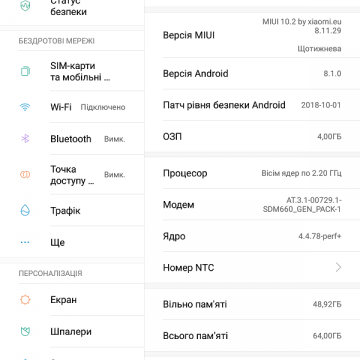The height and width of the screenshot is (360, 360).
Task: Select the 'ПЕРСОНАЛІЗАЦІЯ' section header
Action: point(50,273)
